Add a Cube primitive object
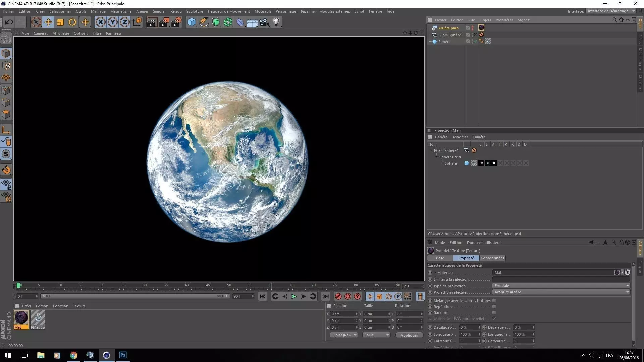This screenshot has width=644, height=362. coord(192,22)
